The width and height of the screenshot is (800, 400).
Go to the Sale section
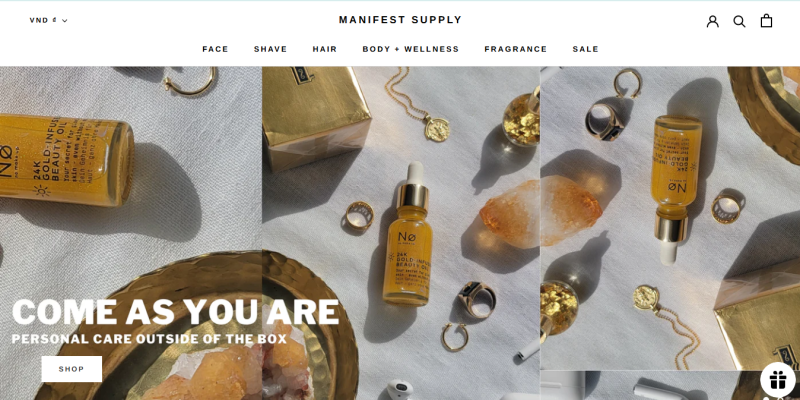(x=585, y=49)
